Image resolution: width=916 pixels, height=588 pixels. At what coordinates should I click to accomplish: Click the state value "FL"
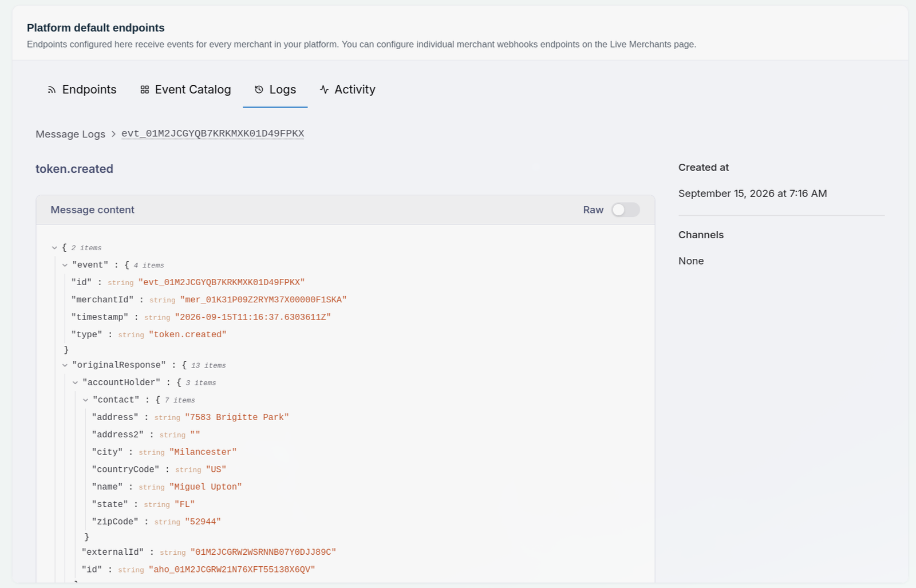[185, 504]
